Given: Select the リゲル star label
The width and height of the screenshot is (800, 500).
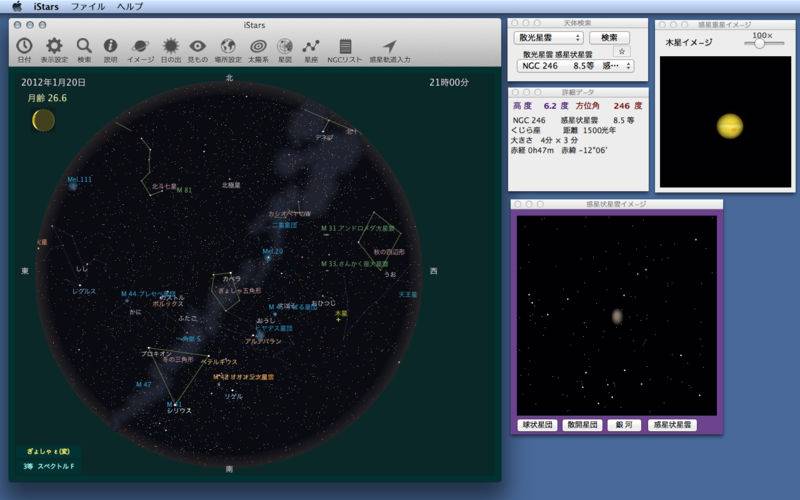Looking at the screenshot, I should 234,396.
